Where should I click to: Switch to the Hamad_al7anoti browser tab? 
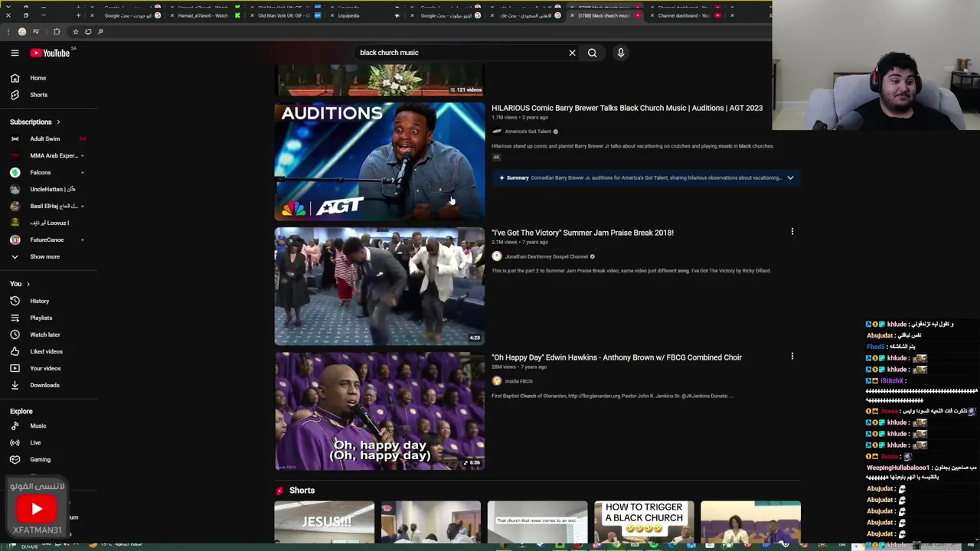click(x=203, y=15)
